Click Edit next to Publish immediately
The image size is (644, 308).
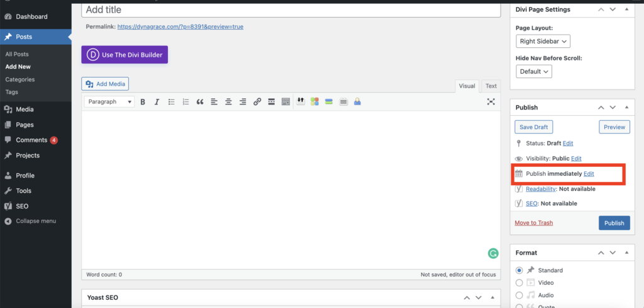589,173
